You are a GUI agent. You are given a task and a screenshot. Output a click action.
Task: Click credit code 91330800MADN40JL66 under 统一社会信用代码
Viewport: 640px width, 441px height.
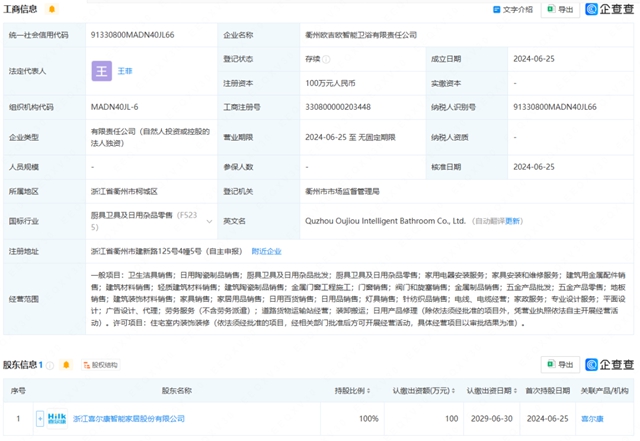[132, 35]
